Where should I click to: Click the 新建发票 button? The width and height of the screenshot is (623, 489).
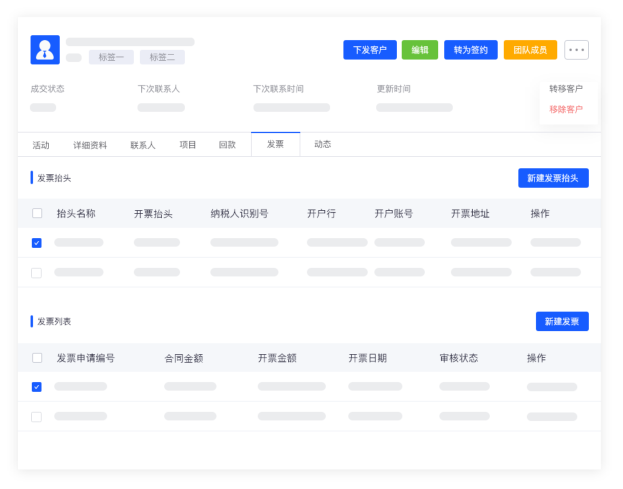point(562,321)
